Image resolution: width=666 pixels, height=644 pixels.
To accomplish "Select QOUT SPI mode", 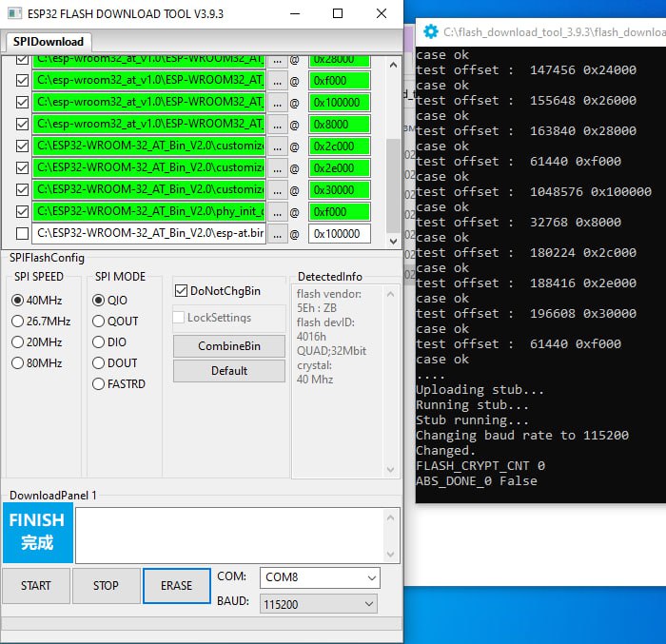I will pos(98,322).
